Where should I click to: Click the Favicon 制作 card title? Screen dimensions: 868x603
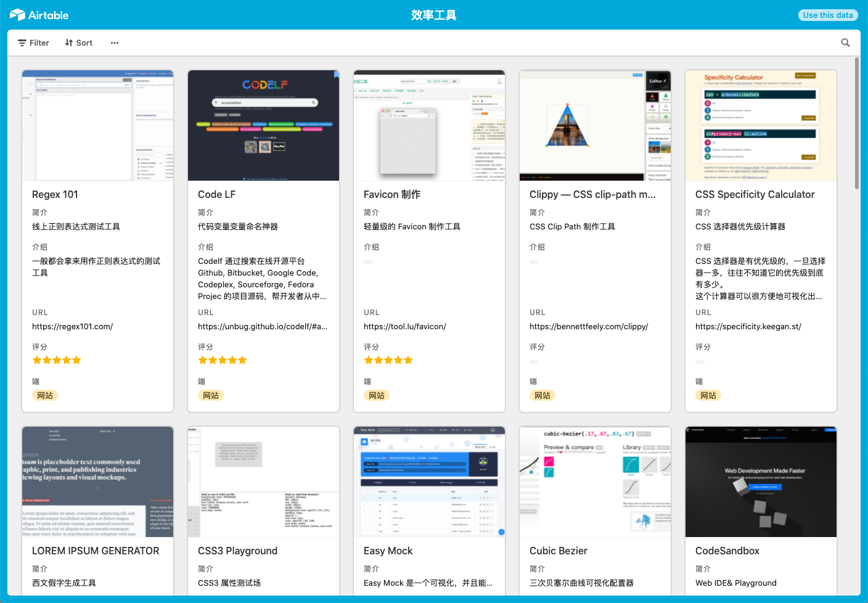[x=392, y=194]
